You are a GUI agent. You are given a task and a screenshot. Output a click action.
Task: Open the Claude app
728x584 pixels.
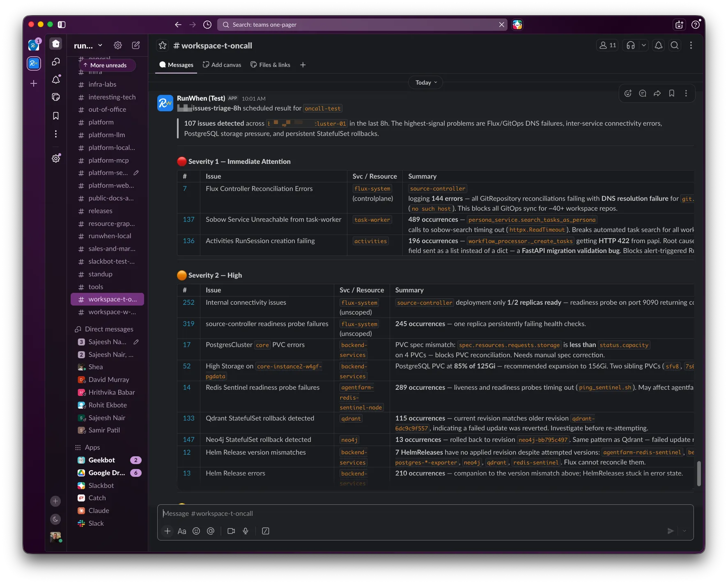point(107,510)
